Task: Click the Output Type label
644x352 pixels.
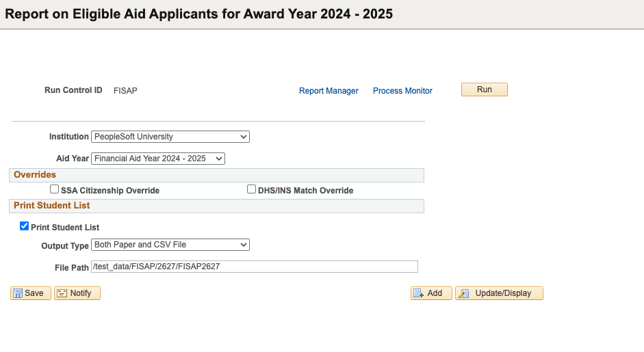Action: [65, 246]
